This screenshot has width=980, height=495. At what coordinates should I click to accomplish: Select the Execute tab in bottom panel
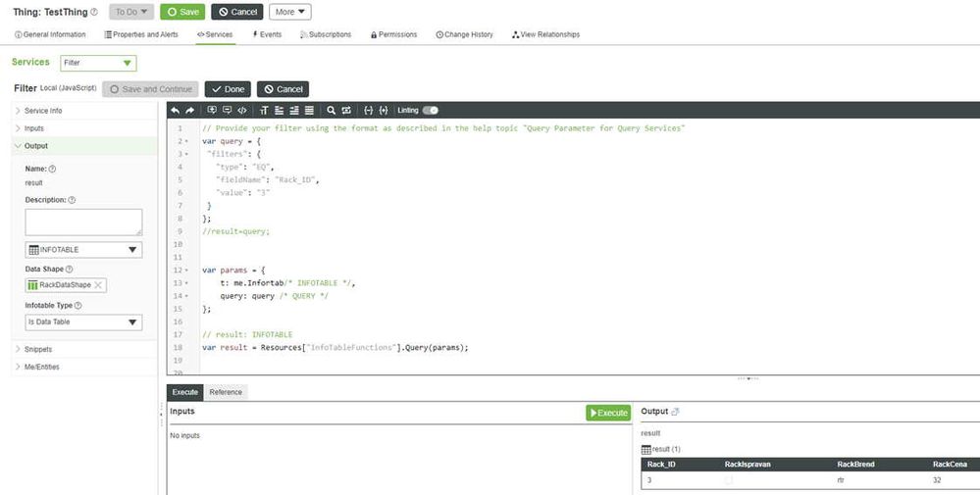tap(185, 392)
